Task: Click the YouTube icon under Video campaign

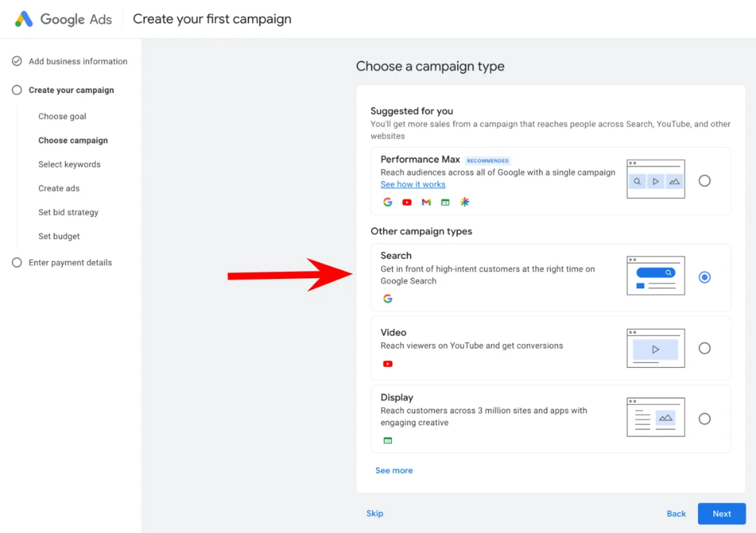Action: 388,364
